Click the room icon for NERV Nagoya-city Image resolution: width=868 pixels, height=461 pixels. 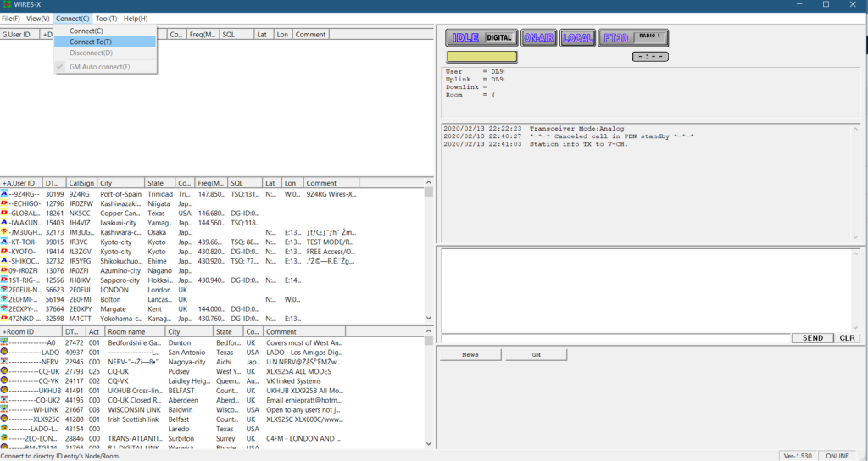tap(4, 362)
